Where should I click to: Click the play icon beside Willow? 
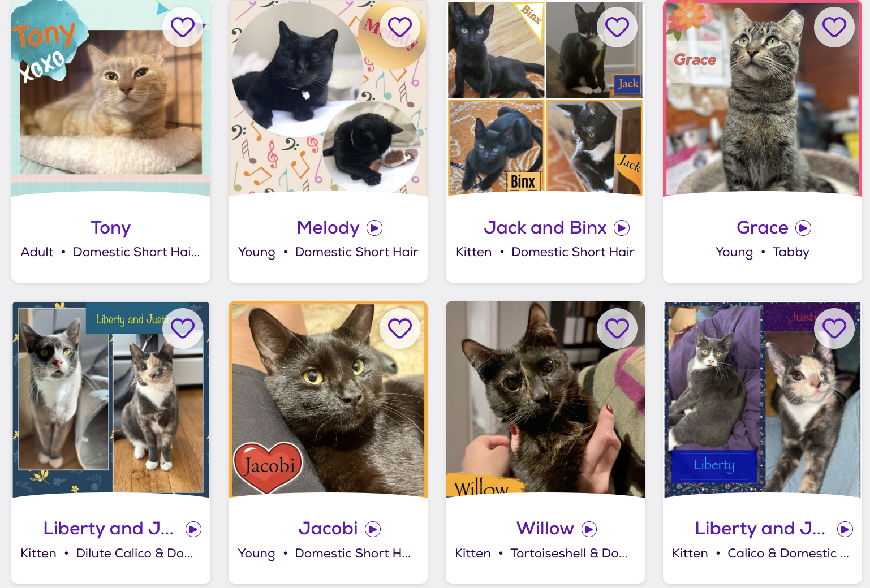(589, 529)
